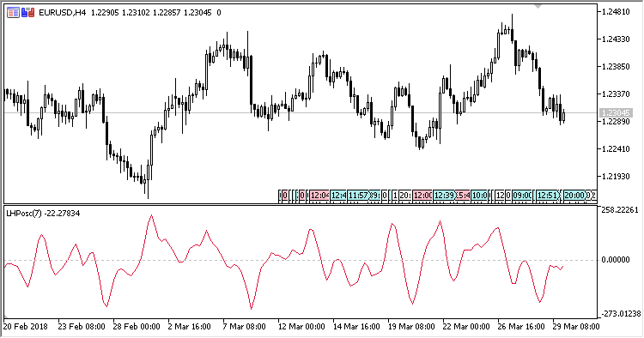Toggle the blue-red One Click Trading icon
Screen dimensions: 644x338
point(28,13)
